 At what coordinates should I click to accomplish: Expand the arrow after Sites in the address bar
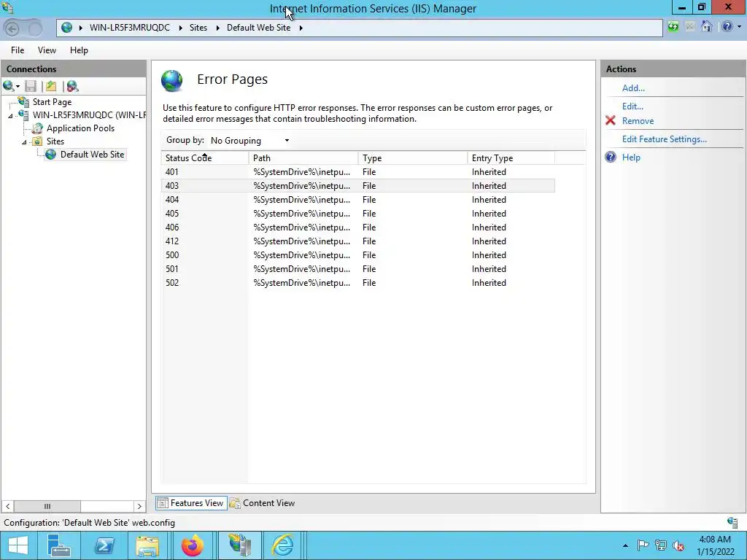tap(217, 28)
